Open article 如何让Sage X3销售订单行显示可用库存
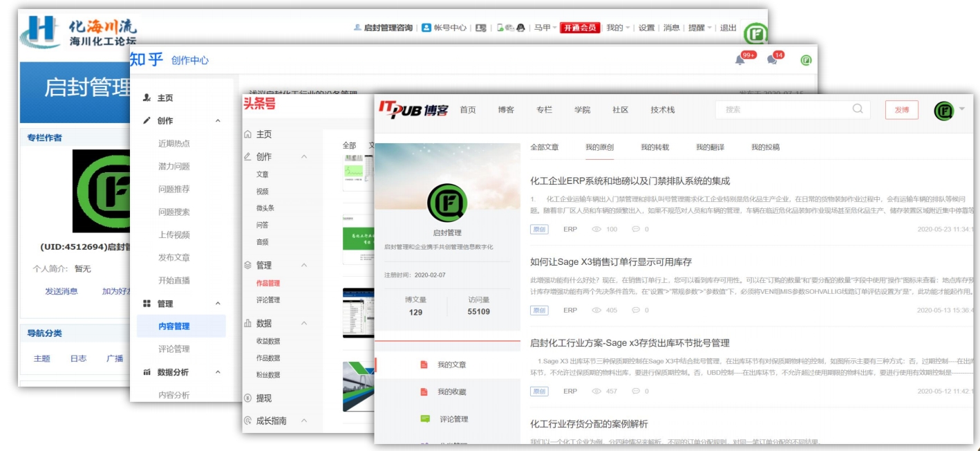 click(x=610, y=262)
